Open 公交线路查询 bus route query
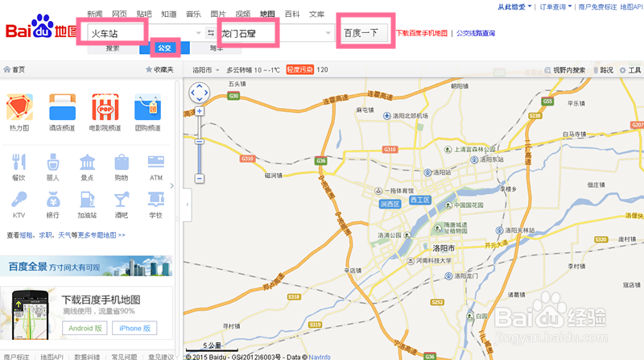644x360 pixels. tap(476, 33)
